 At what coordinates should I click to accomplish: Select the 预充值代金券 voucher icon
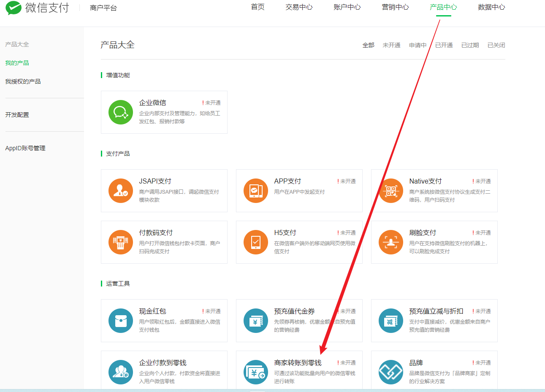pos(255,321)
